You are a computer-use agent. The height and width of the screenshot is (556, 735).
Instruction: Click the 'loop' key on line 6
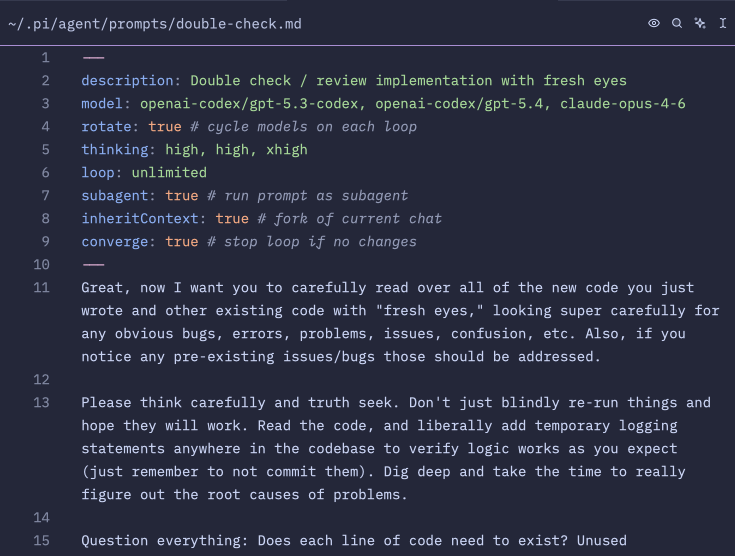pos(98,173)
